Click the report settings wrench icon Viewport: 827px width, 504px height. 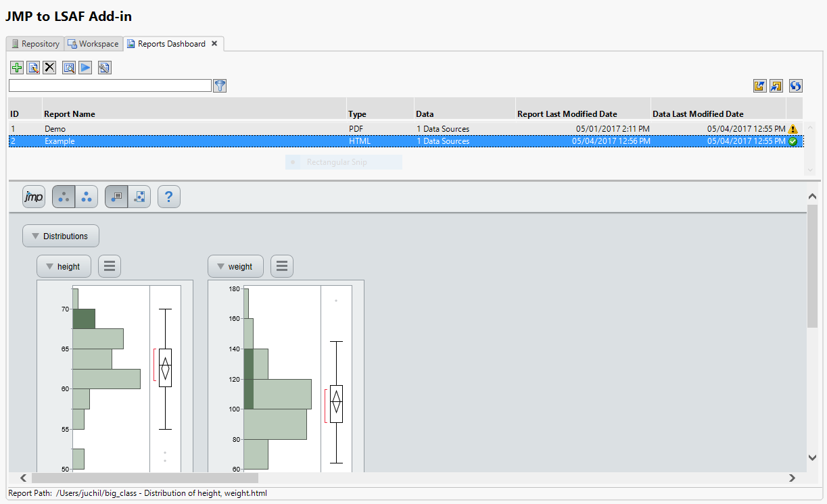[x=103, y=67]
